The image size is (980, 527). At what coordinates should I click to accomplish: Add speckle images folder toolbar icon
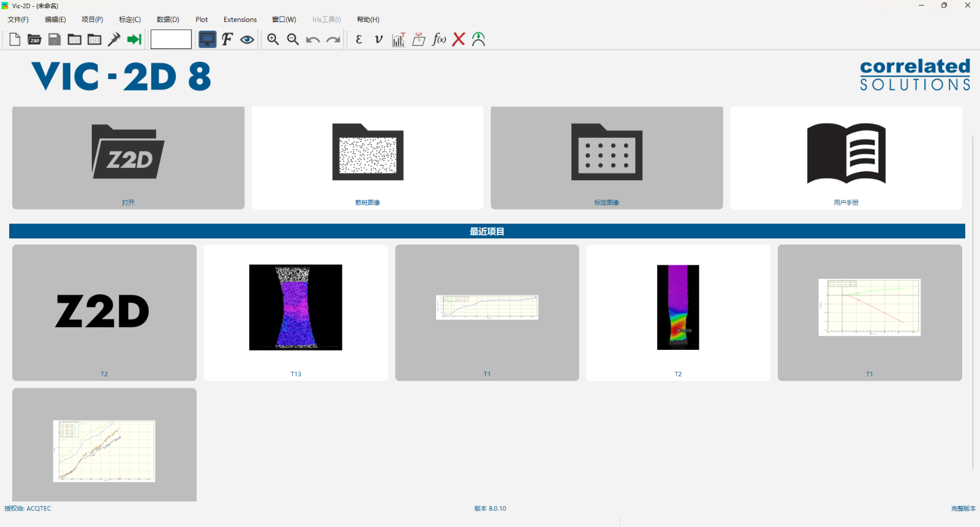coord(75,39)
